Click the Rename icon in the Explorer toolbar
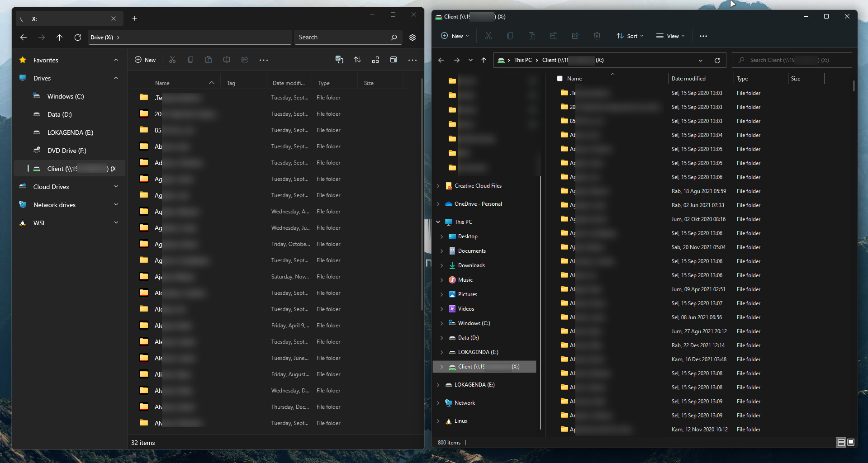The height and width of the screenshot is (463, 868). 554,36
